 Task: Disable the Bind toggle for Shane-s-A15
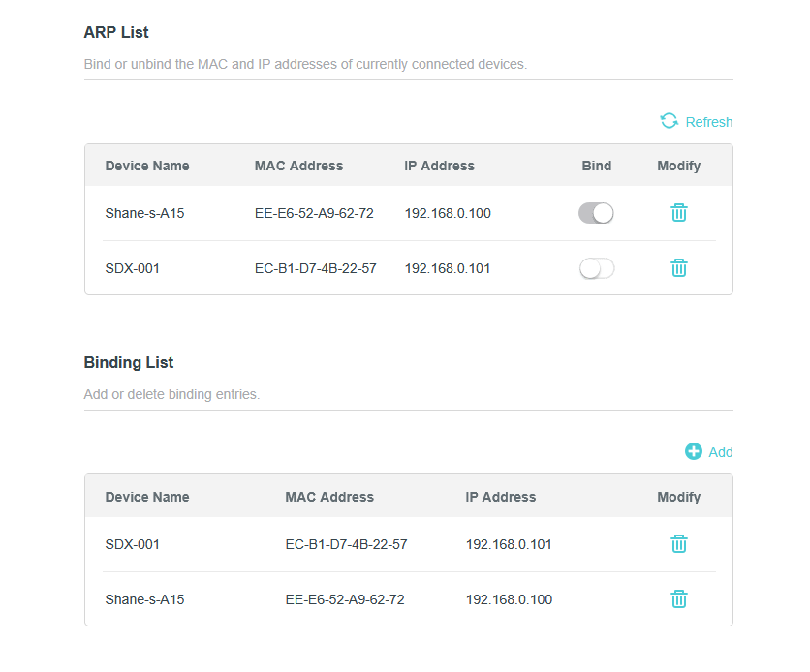pyautogui.click(x=596, y=213)
